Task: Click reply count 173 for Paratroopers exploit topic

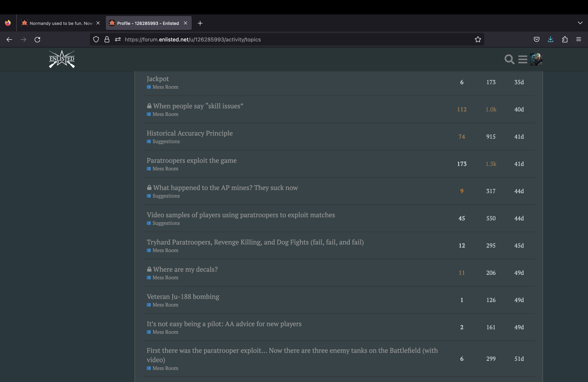Action: point(462,164)
